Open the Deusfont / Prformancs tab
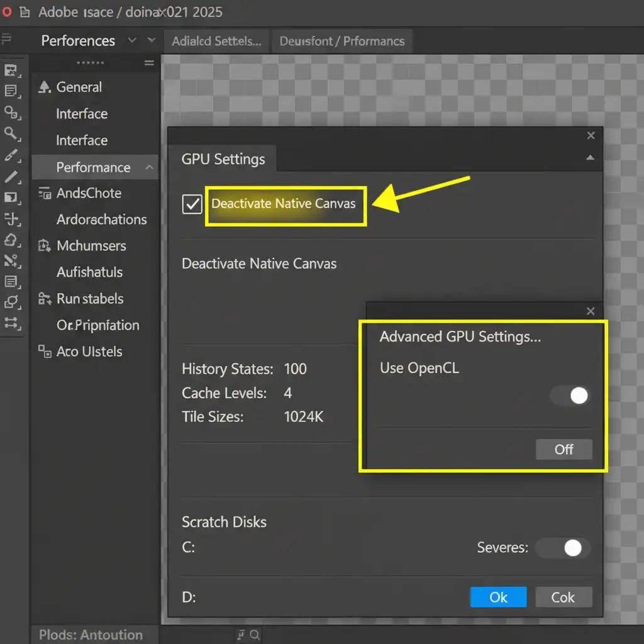The height and width of the screenshot is (644, 644). (x=341, y=42)
